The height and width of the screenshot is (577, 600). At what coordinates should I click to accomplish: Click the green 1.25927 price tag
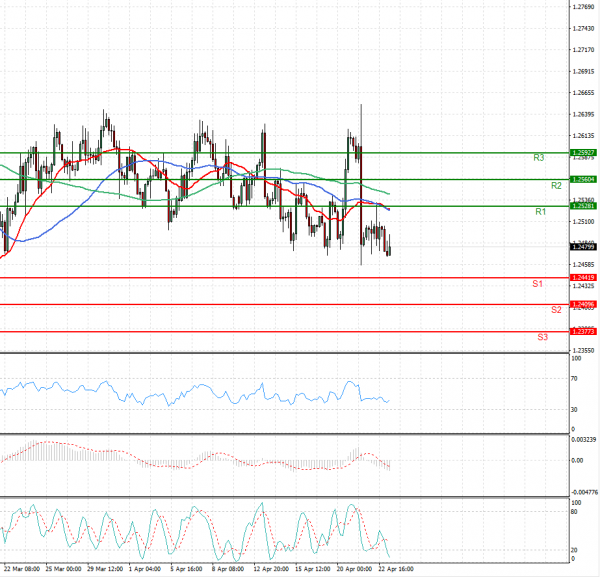583,153
